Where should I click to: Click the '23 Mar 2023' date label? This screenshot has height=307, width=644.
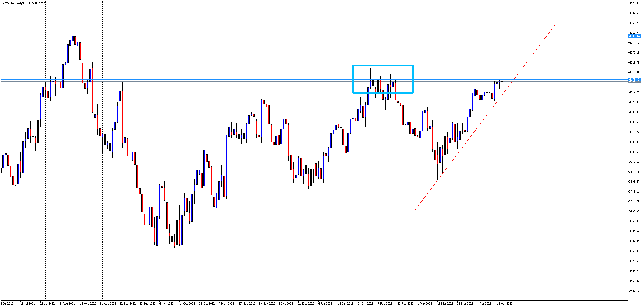465,304
